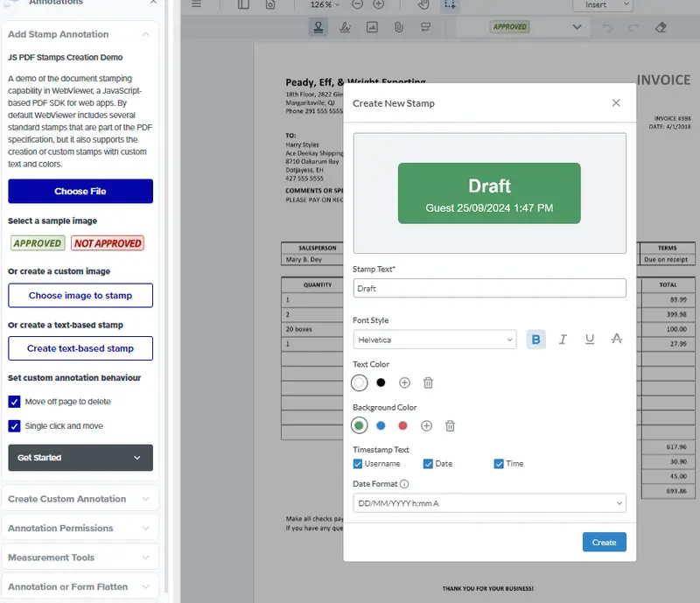Viewport: 700px width, 603px height.
Task: Select the File Attachment paperclip tool
Action: tap(399, 27)
